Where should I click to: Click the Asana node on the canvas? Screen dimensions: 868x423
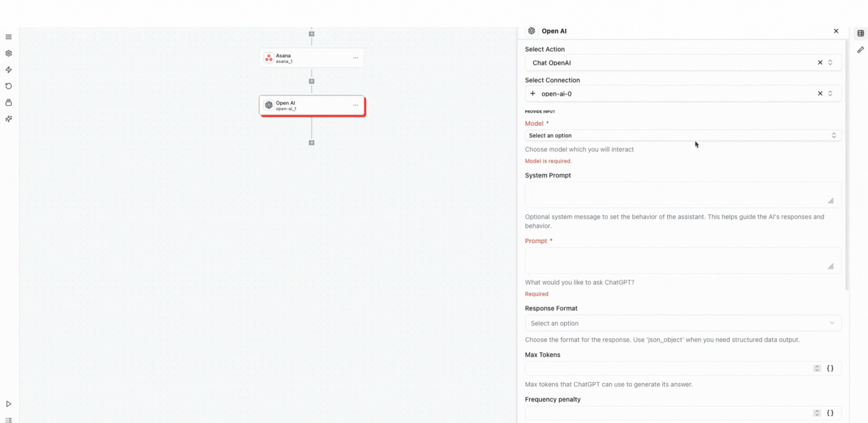pyautogui.click(x=311, y=58)
